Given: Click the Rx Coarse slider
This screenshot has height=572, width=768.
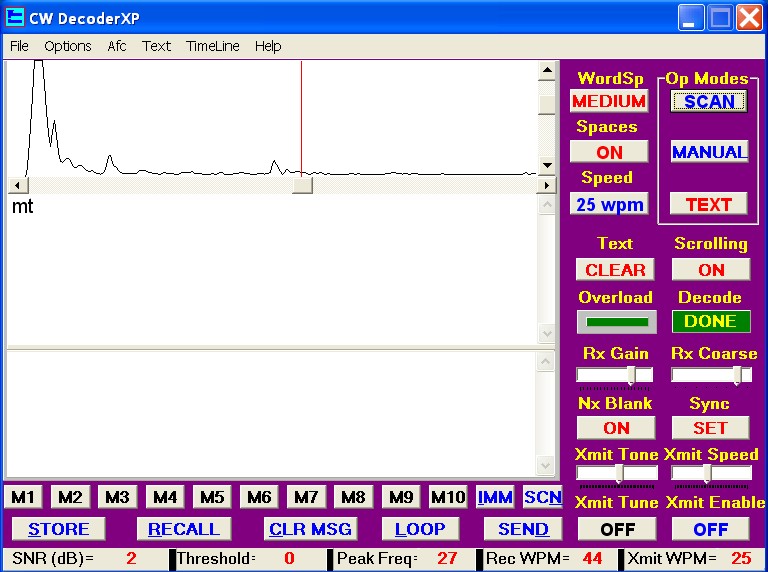Looking at the screenshot, I should tap(711, 376).
